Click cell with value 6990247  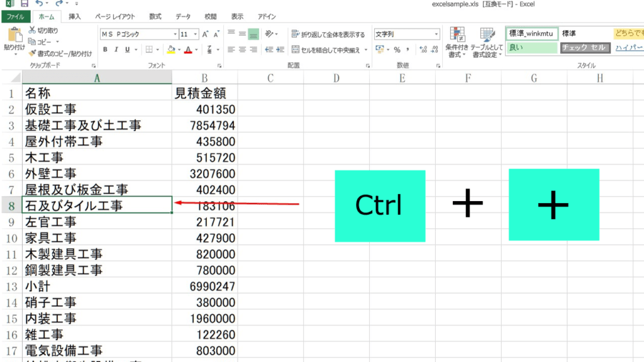[x=204, y=287]
